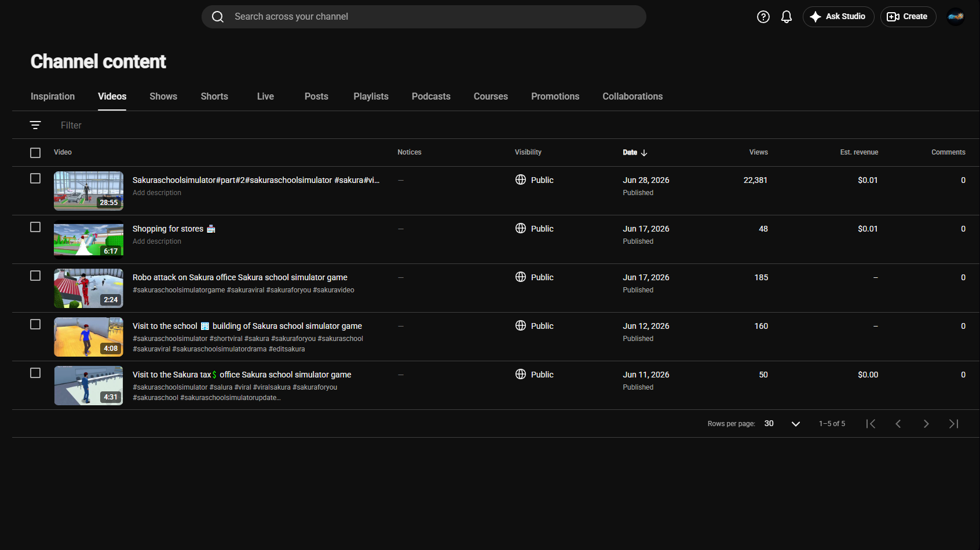Open the Playlists tab
The width and height of the screenshot is (980, 550).
pyautogui.click(x=371, y=97)
